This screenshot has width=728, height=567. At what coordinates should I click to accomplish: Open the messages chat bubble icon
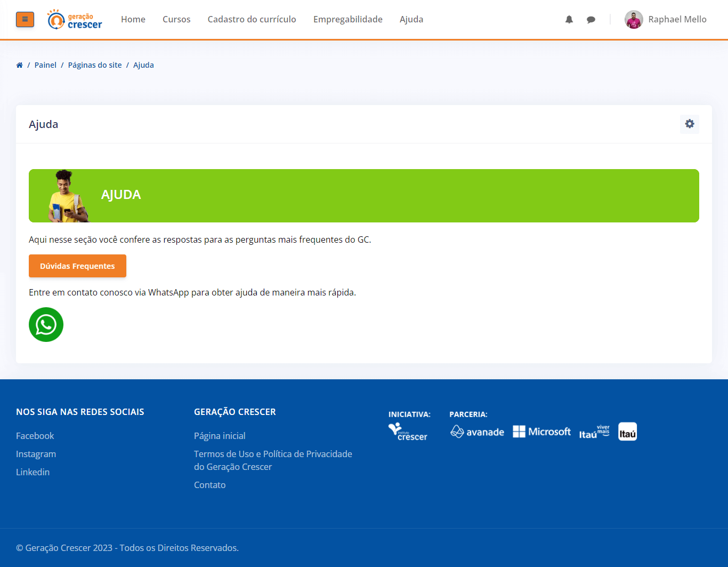[591, 20]
